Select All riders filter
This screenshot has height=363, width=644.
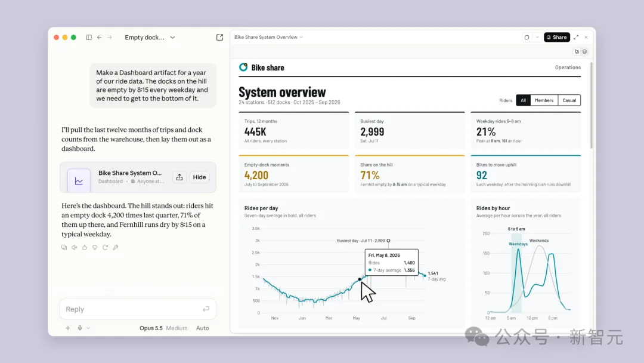pyautogui.click(x=524, y=100)
